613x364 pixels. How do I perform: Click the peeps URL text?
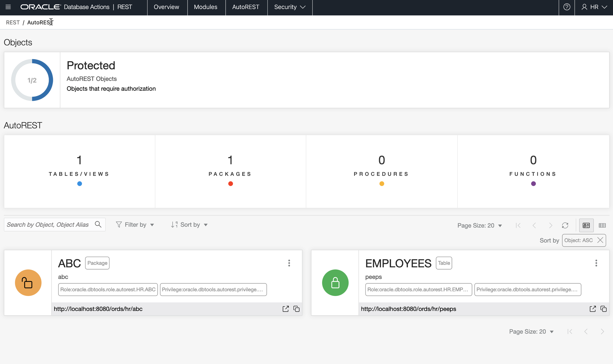coord(409,309)
